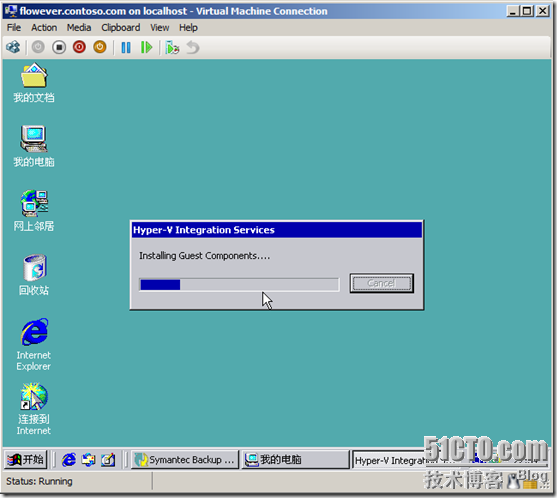Click Installing Guest Components text
Screen dimensions: 557x498
coord(204,256)
